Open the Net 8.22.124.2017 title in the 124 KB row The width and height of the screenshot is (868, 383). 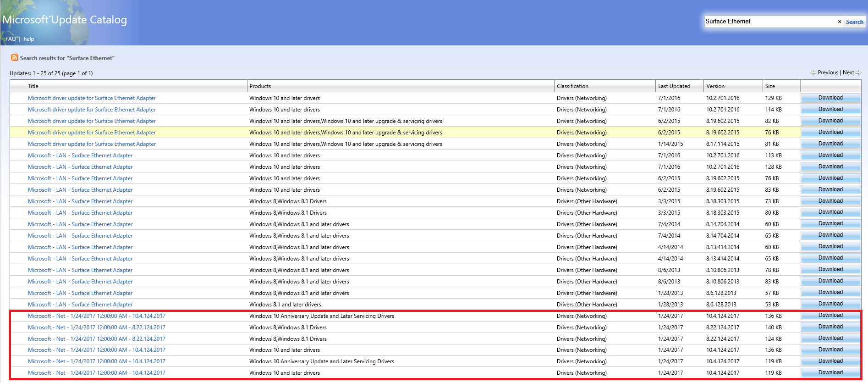[97, 339]
